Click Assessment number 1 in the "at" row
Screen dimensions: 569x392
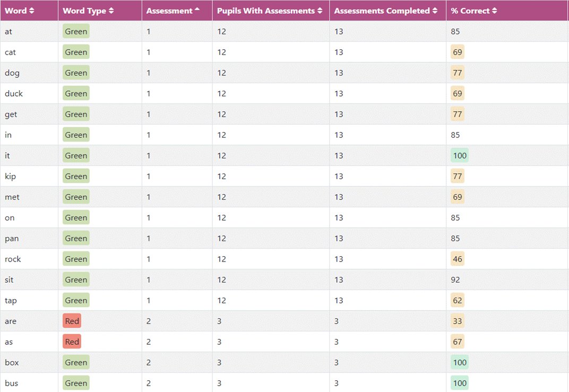(x=149, y=31)
